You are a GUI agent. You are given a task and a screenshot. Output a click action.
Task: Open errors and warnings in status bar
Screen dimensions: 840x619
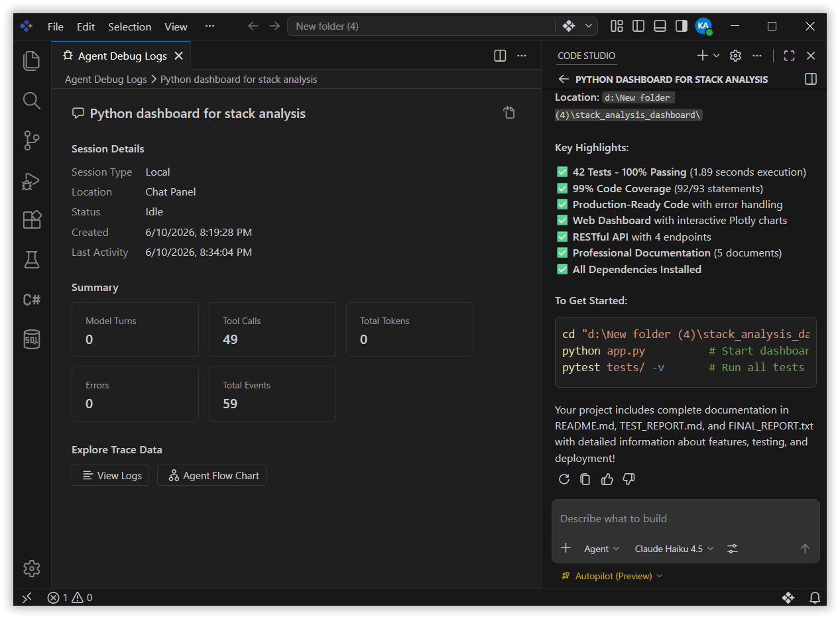coord(70,598)
